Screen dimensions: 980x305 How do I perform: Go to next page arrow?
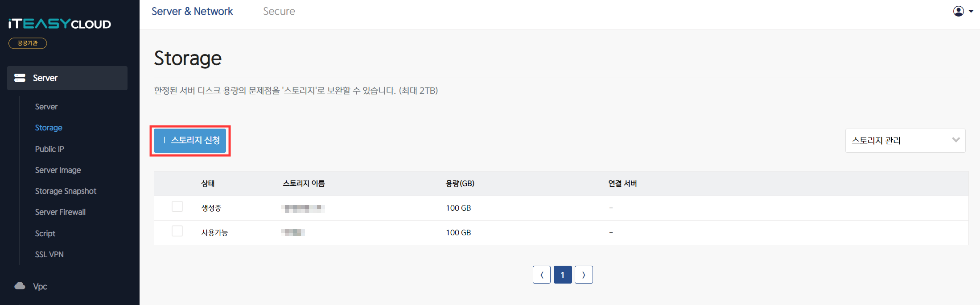584,275
